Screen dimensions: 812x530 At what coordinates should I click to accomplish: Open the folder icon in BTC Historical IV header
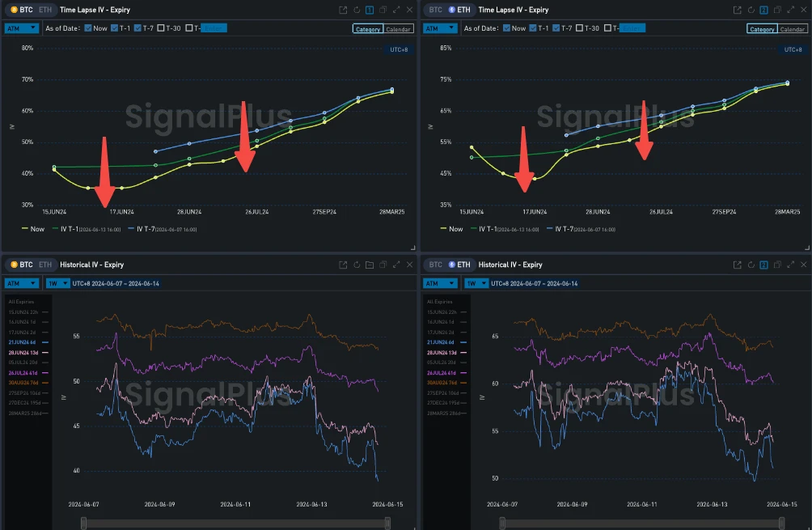pos(370,265)
